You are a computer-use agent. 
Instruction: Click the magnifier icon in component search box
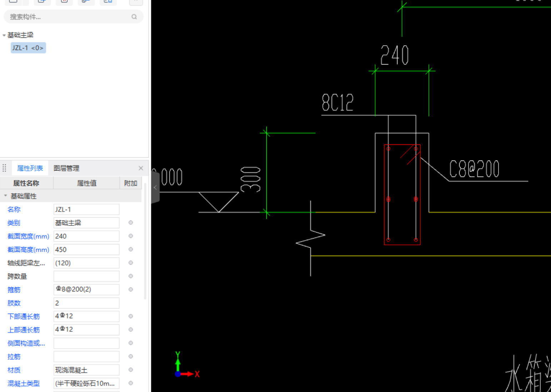(x=134, y=17)
